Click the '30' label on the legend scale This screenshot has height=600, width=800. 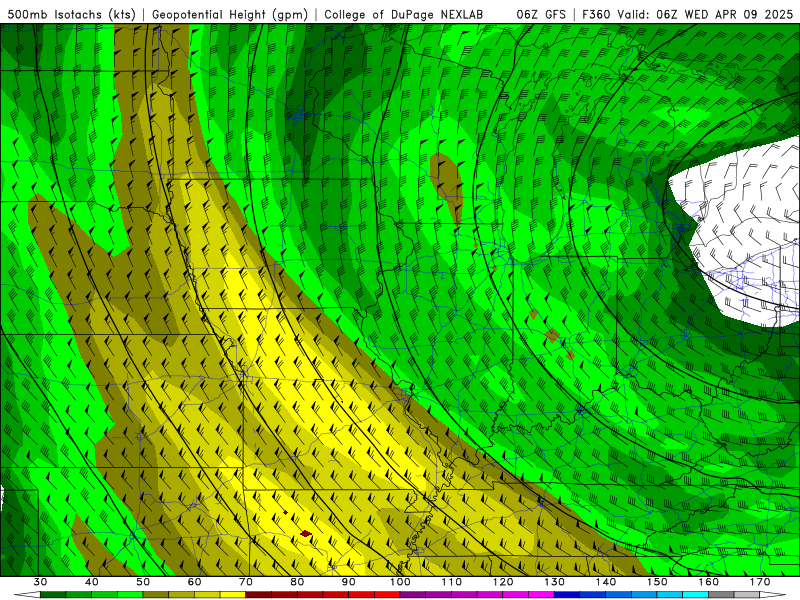(x=40, y=582)
